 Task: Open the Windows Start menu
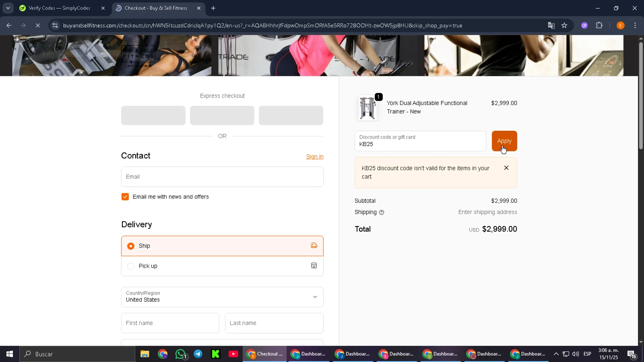coord(9,354)
